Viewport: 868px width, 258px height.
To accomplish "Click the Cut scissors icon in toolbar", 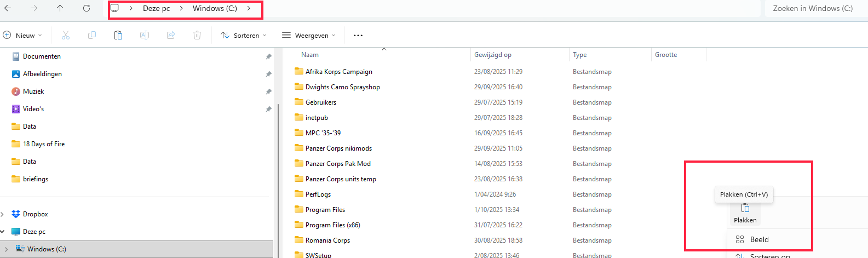I will [66, 36].
